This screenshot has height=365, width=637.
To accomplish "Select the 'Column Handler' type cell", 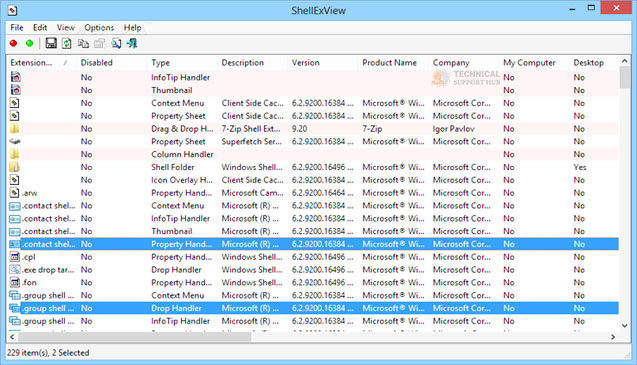I will pos(182,154).
